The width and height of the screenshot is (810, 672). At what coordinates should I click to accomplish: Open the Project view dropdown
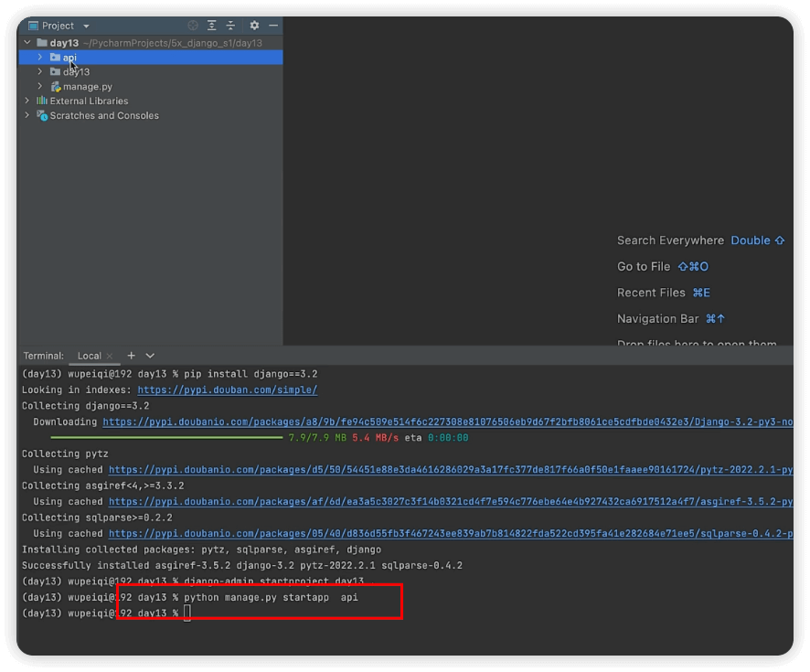pyautogui.click(x=86, y=26)
